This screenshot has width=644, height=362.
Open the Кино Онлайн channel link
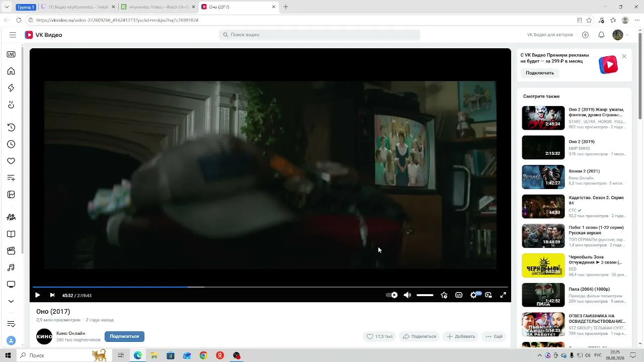pos(70,333)
